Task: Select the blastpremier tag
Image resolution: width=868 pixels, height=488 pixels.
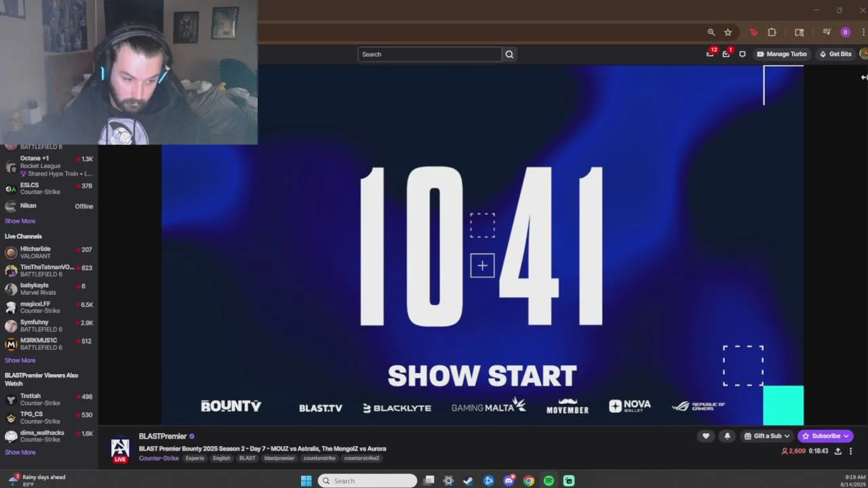Action: click(x=279, y=458)
